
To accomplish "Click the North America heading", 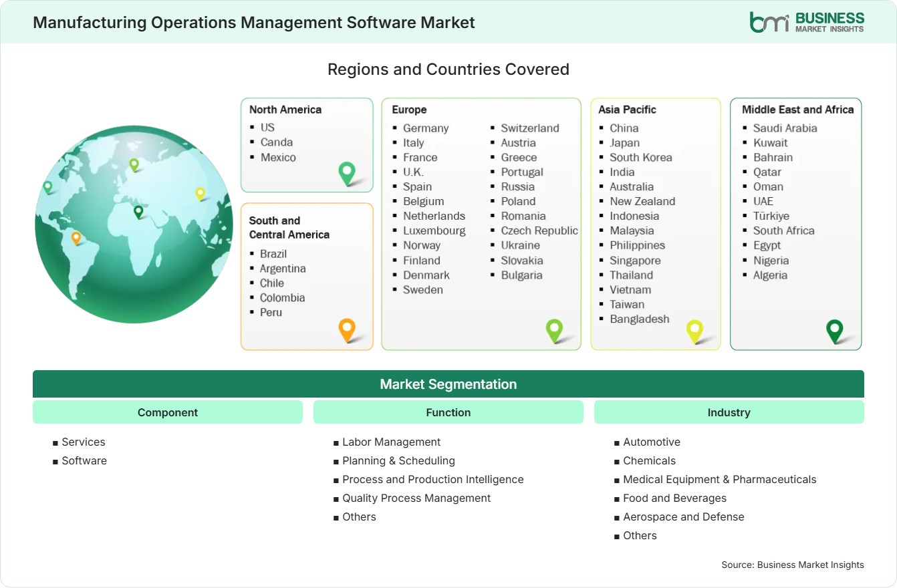I will [285, 110].
